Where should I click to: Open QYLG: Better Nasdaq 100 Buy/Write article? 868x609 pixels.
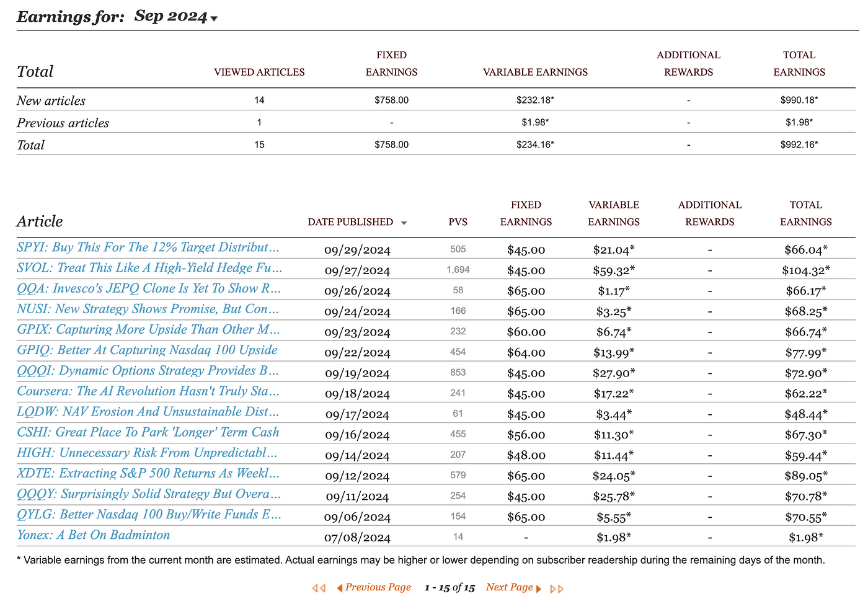click(x=149, y=514)
